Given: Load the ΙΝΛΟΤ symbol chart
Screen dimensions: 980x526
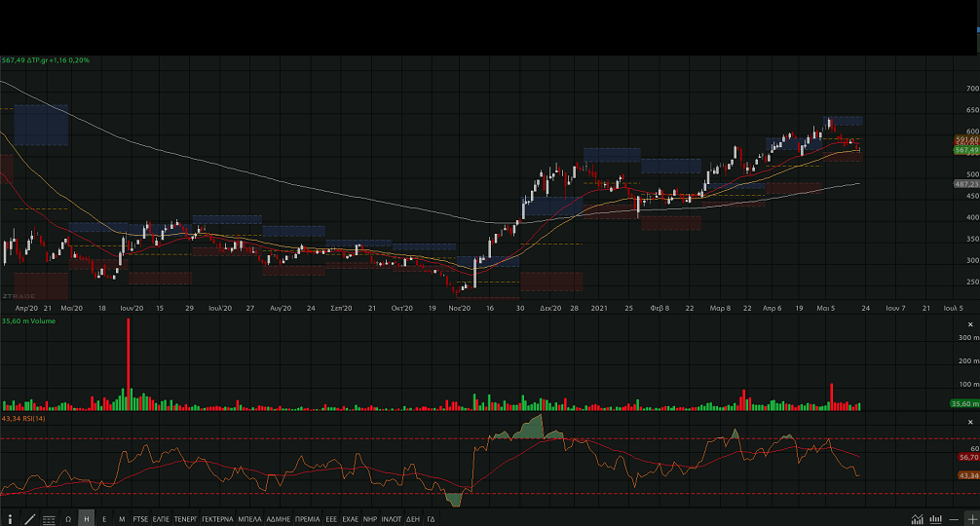Looking at the screenshot, I should [x=391, y=519].
